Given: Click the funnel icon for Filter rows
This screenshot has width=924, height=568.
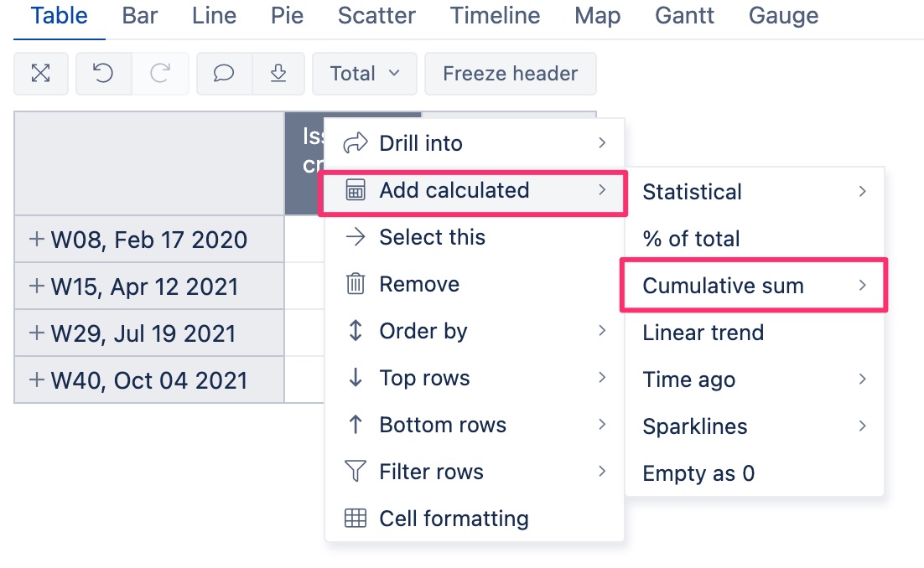Looking at the screenshot, I should coord(356,472).
